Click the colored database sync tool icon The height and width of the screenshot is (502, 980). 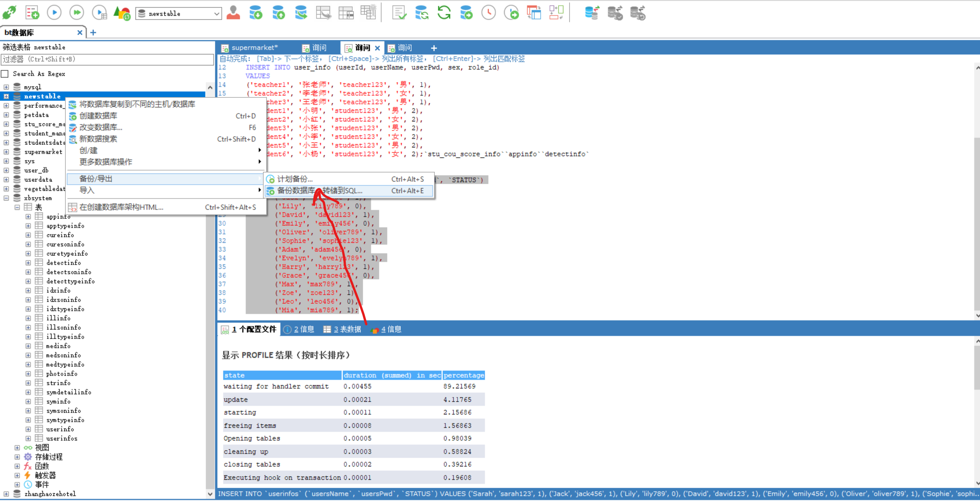pos(592,13)
